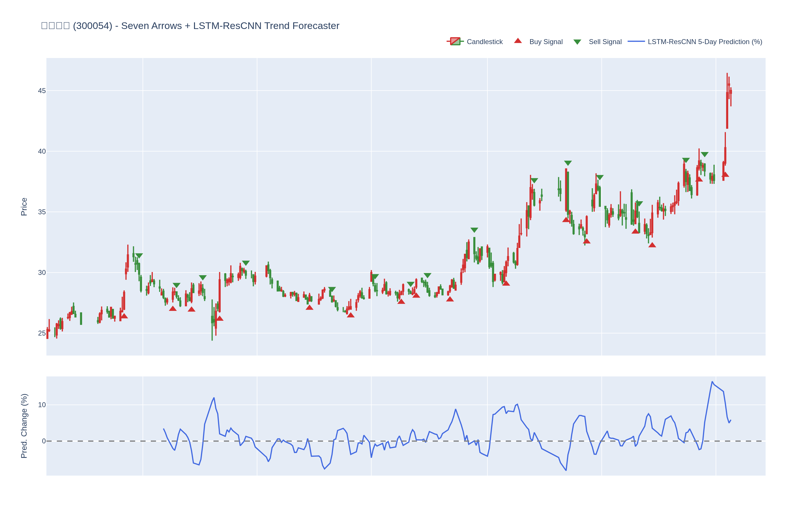Image resolution: width=812 pixels, height=522 pixels.
Task: Click the leftmost sell signal marker
Action: tap(139, 255)
